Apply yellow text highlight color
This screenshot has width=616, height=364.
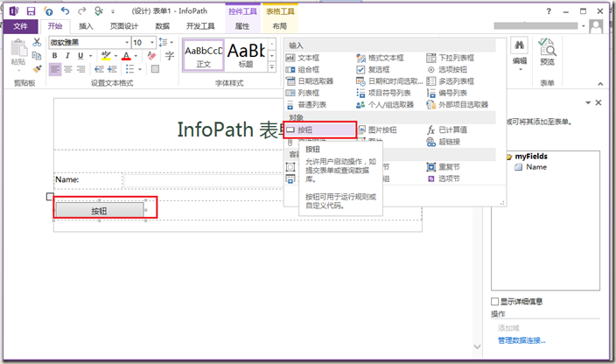tap(106, 56)
